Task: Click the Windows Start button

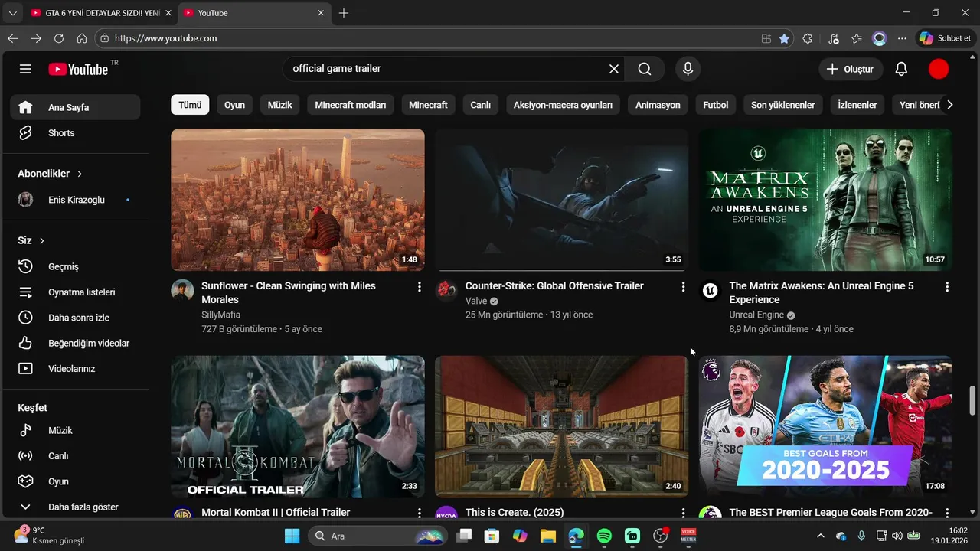Action: point(292,536)
